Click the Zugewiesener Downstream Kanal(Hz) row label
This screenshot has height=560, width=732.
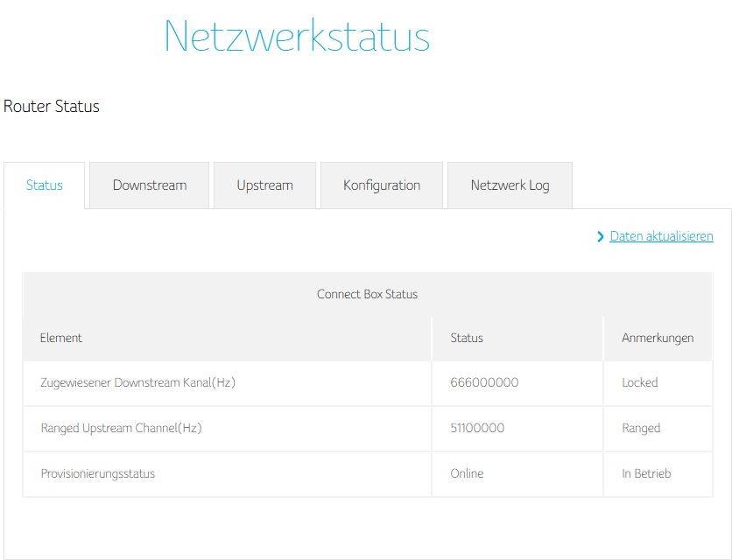pyautogui.click(x=137, y=383)
